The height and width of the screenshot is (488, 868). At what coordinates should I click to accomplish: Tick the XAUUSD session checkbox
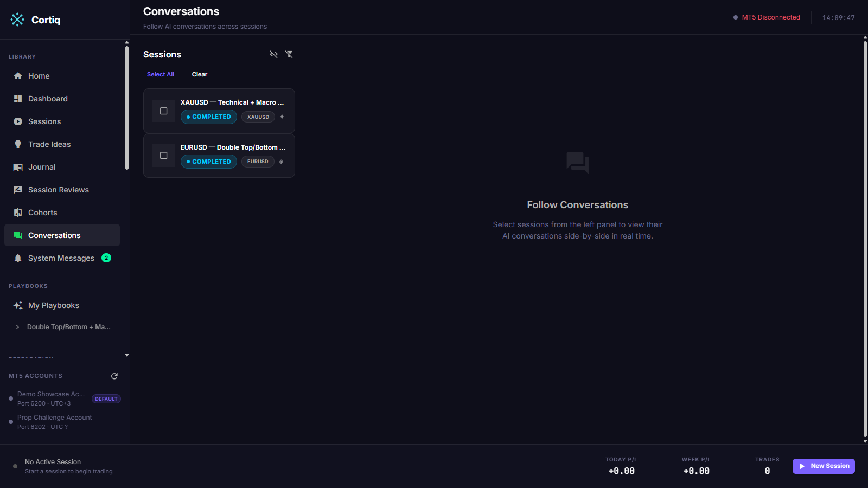click(164, 111)
